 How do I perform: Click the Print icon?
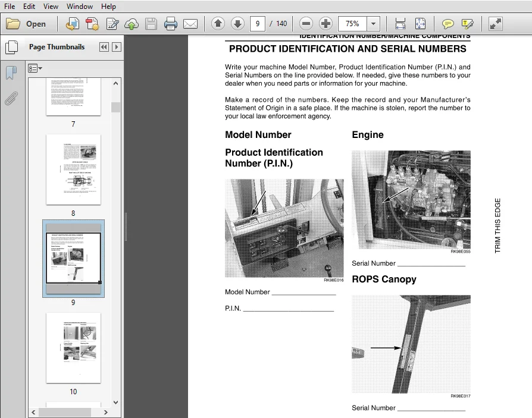pyautogui.click(x=170, y=24)
